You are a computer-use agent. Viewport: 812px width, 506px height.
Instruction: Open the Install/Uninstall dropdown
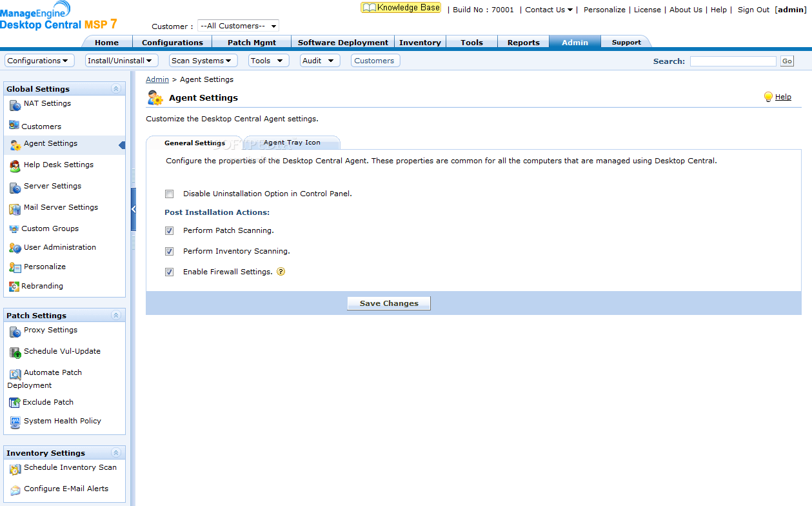coord(121,61)
